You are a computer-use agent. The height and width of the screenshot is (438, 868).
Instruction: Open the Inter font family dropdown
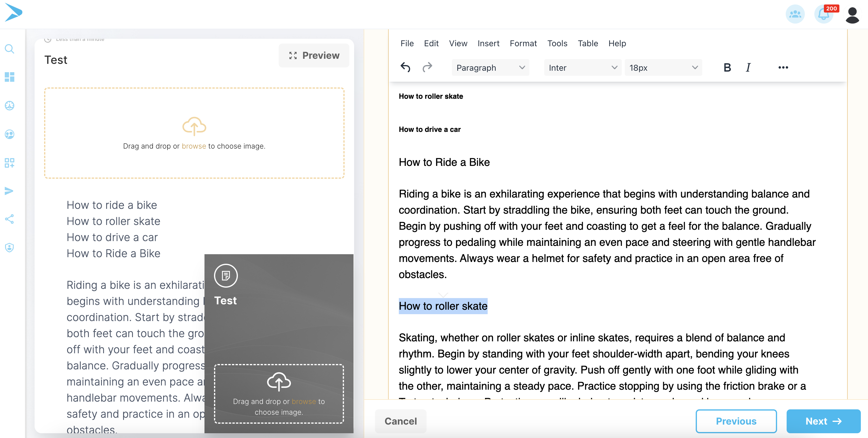click(x=583, y=68)
